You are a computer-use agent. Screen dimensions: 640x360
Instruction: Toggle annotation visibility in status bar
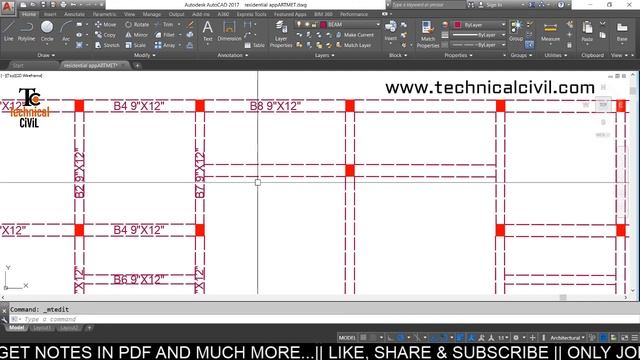471,338
